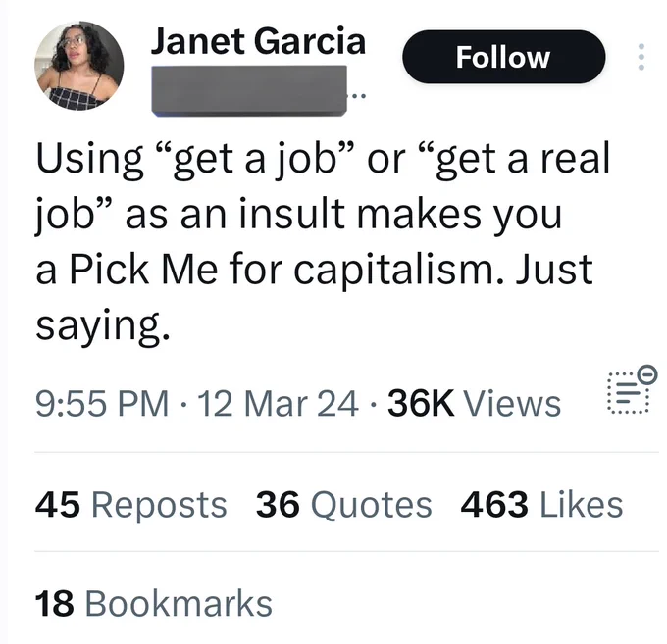Click the greyed-out username handle

(248, 88)
